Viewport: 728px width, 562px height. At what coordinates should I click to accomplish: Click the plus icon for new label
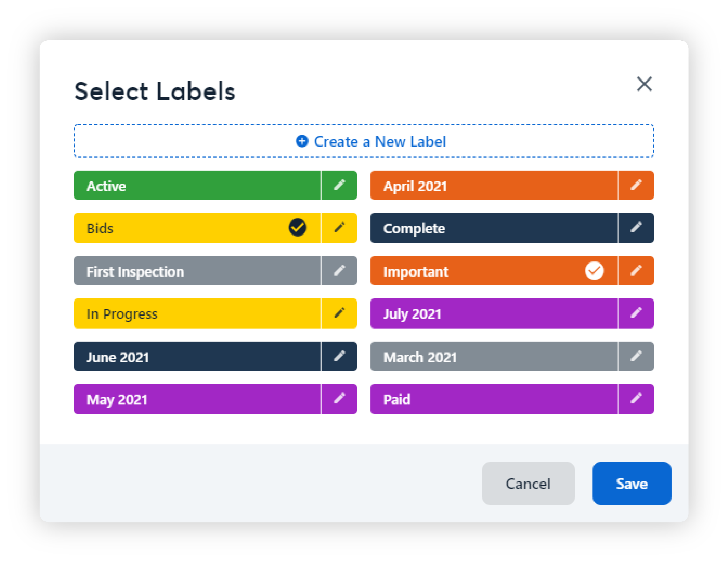[x=302, y=141]
